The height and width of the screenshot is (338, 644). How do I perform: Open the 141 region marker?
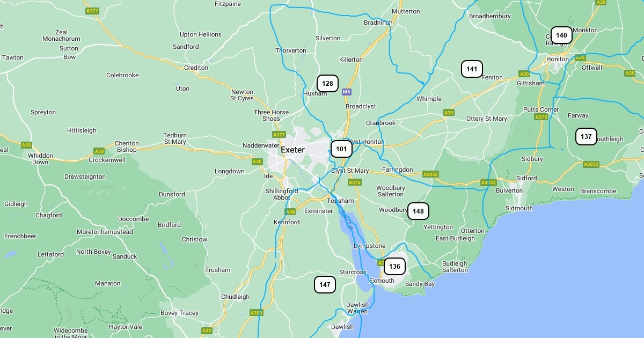[472, 69]
